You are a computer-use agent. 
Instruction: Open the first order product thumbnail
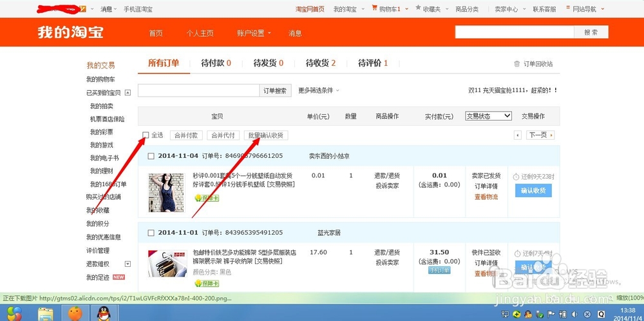tap(166, 192)
